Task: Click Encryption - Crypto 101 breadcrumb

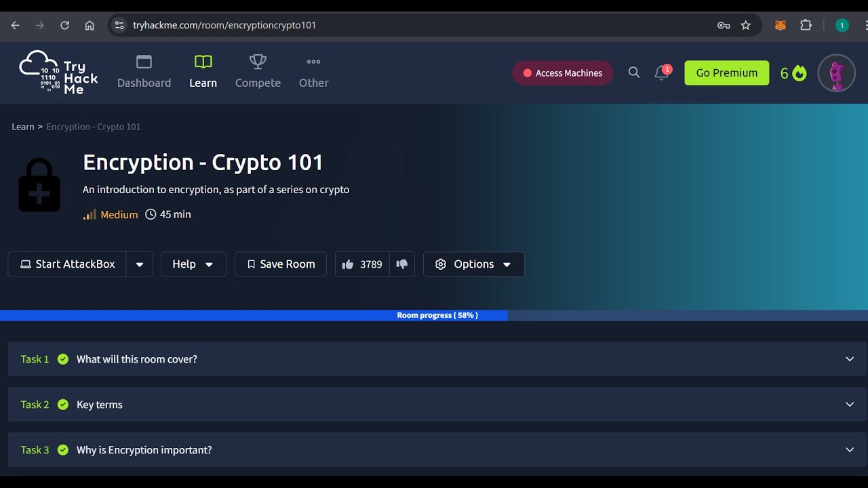Action: 94,127
